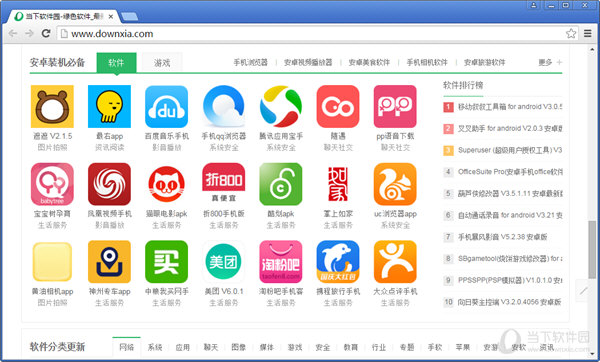Open the 随遇 red Co icon
Viewport: 600px width, 362px height.
338,106
